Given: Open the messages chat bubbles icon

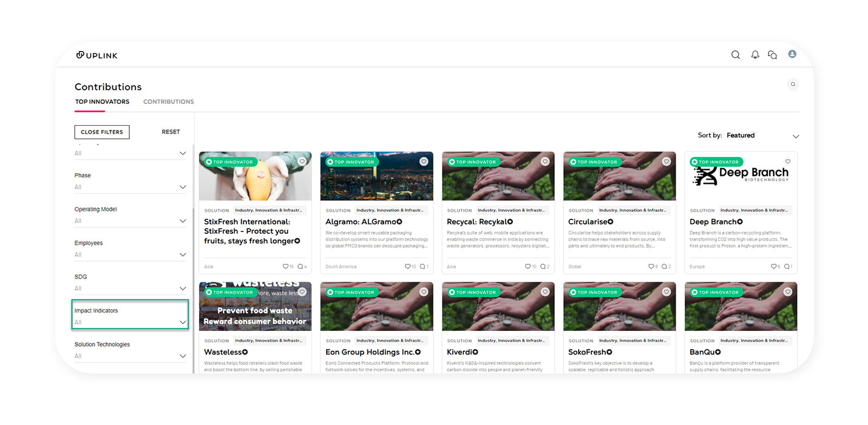Looking at the screenshot, I should pos(772,55).
